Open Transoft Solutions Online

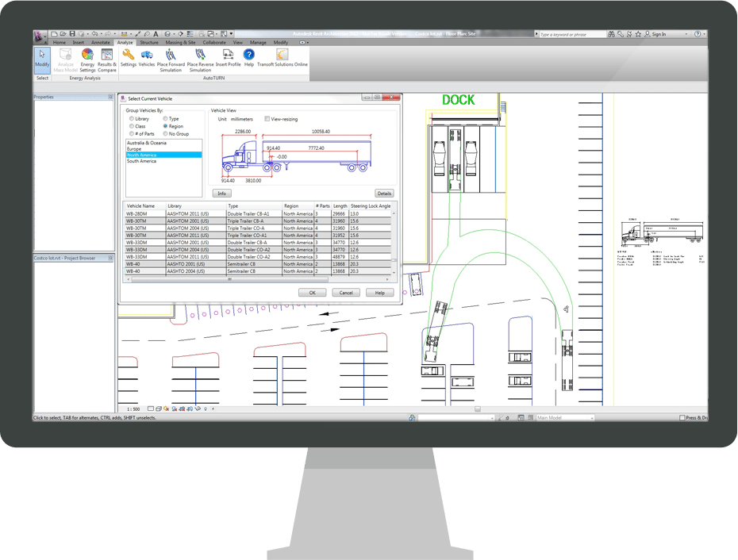[x=282, y=58]
